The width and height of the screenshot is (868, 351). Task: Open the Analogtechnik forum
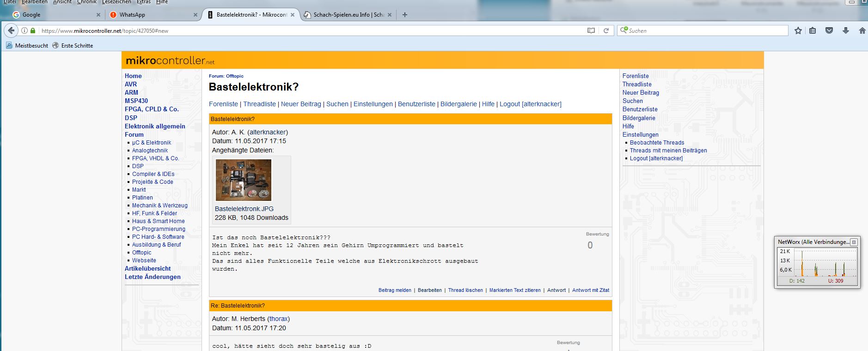coord(150,151)
